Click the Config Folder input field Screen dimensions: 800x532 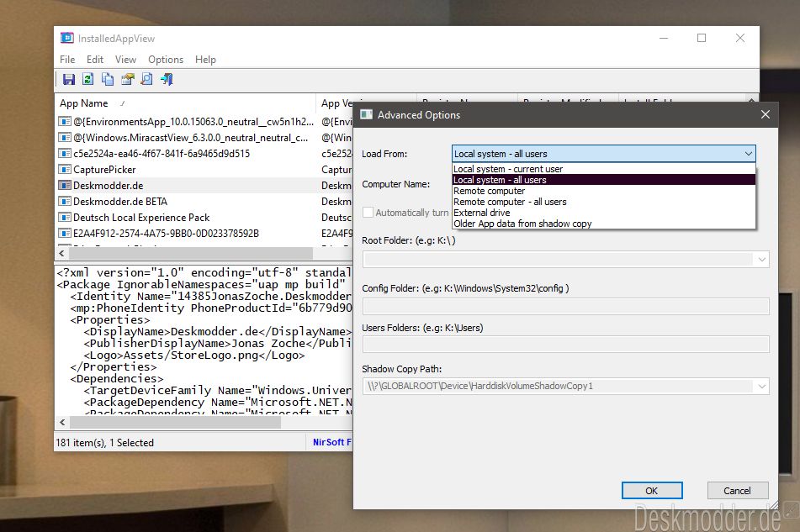pyautogui.click(x=565, y=306)
